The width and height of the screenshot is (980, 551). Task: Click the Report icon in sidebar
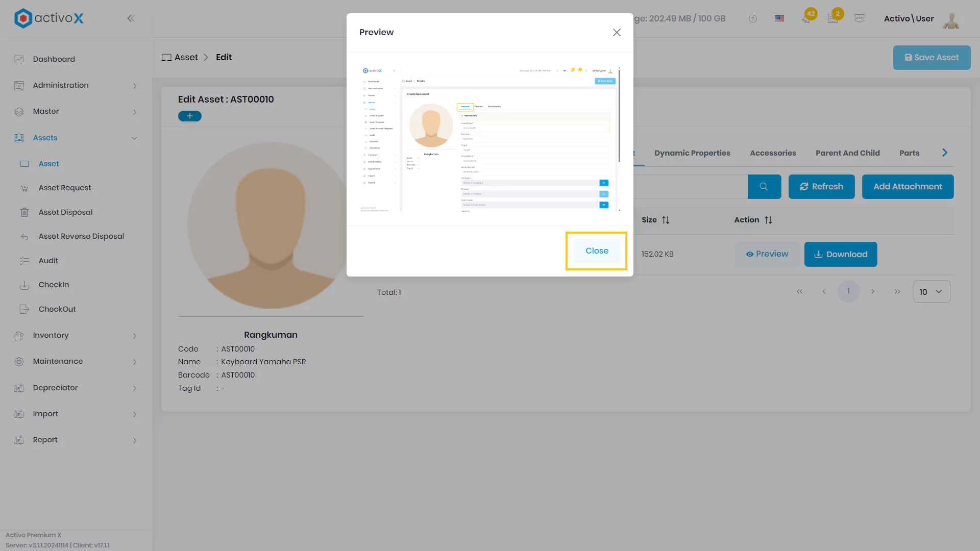coord(19,440)
